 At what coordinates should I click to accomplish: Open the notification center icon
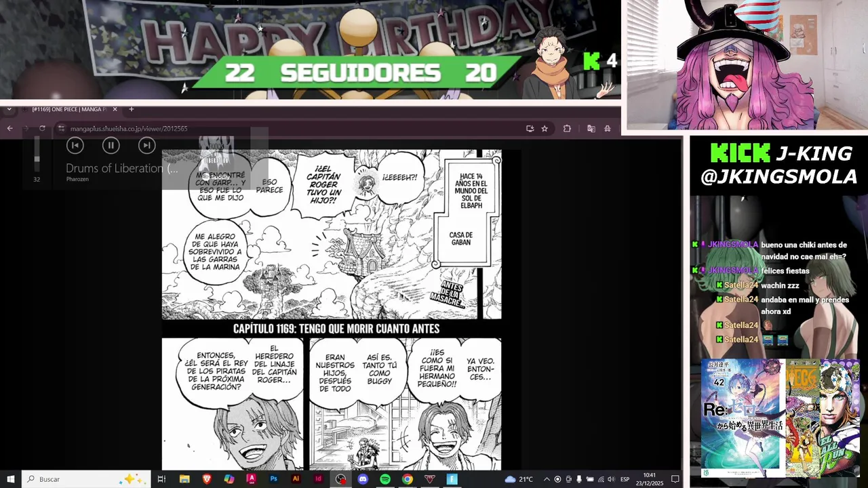tap(675, 479)
